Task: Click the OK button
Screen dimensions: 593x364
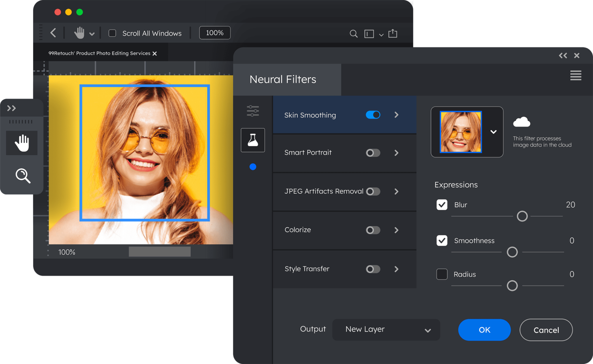Action: pyautogui.click(x=484, y=330)
